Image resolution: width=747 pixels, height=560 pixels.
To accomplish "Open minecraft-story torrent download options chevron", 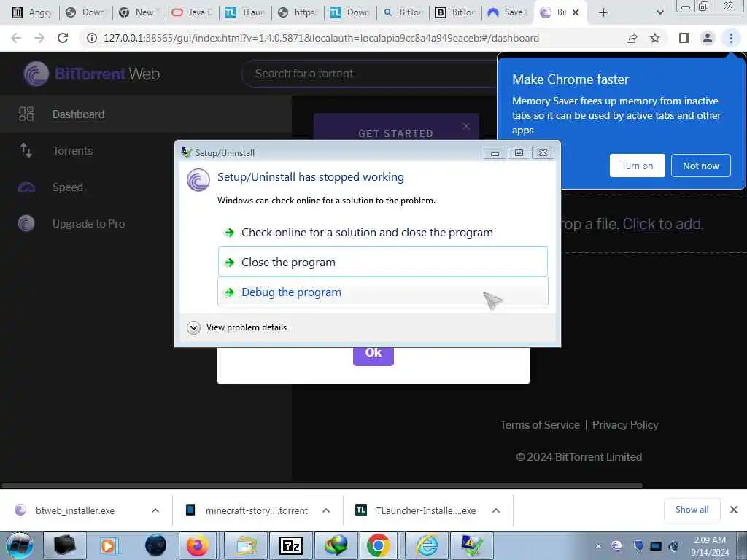I will [x=326, y=510].
